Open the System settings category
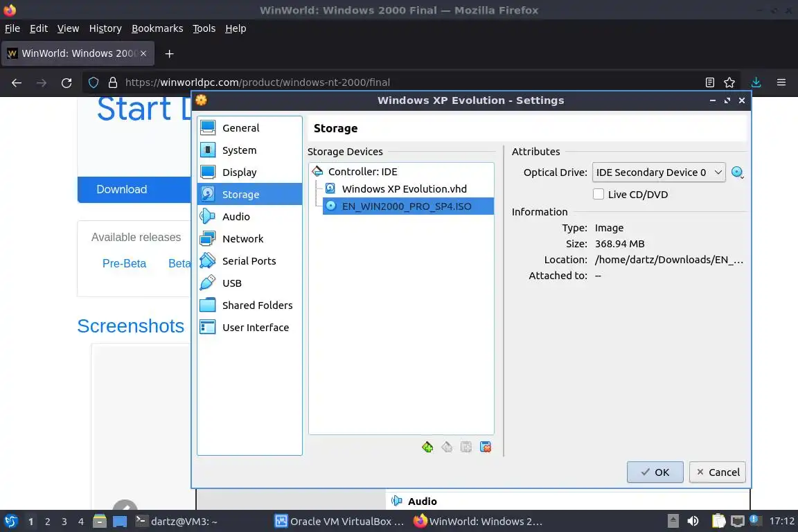 (249, 150)
